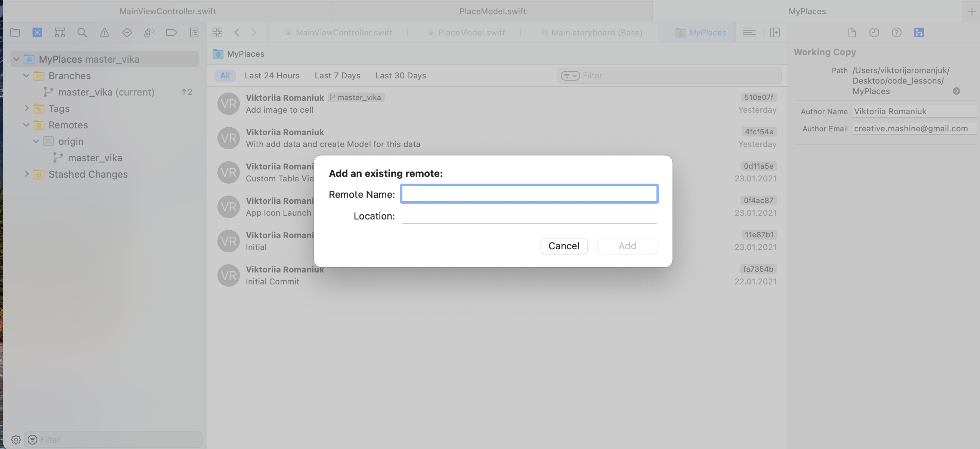The height and width of the screenshot is (449, 980).
Task: Click the commit Filter search field
Action: [x=669, y=76]
